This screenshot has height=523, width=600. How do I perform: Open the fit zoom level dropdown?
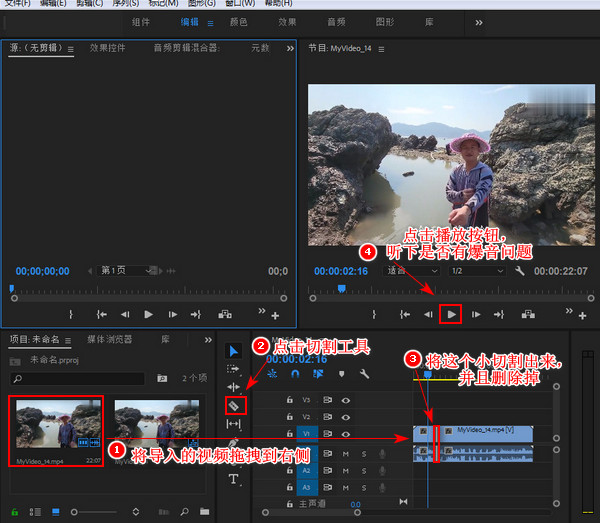point(411,271)
